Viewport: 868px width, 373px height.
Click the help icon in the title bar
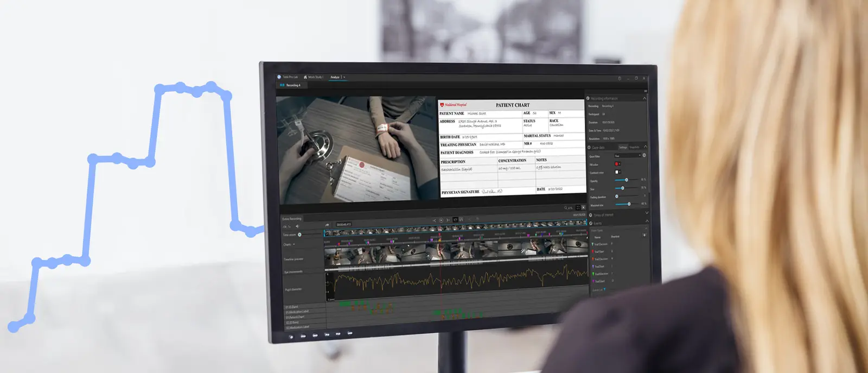point(620,78)
